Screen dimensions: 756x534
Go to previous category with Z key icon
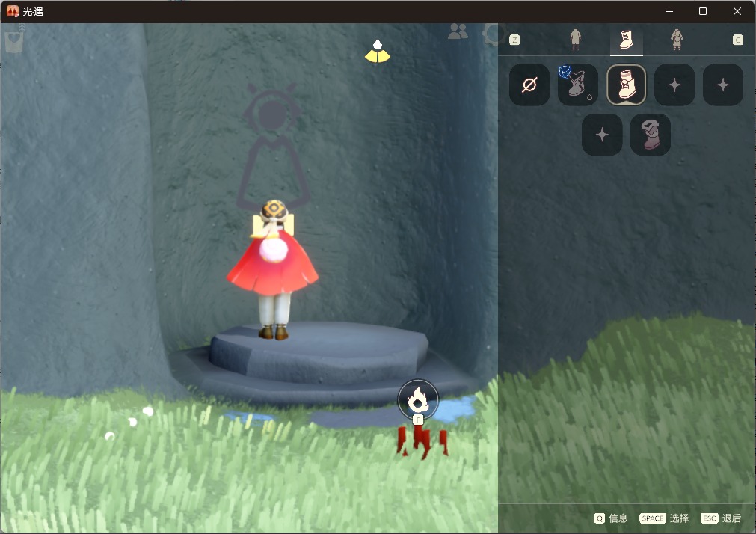coord(514,40)
